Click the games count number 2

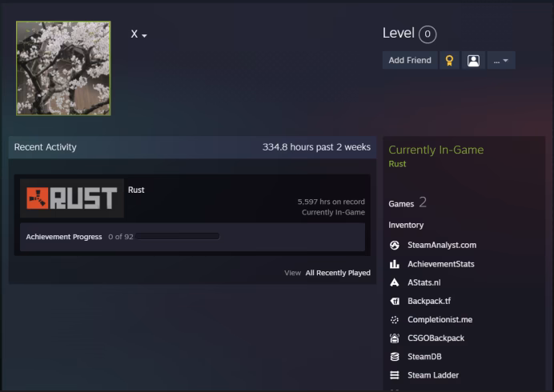click(423, 202)
